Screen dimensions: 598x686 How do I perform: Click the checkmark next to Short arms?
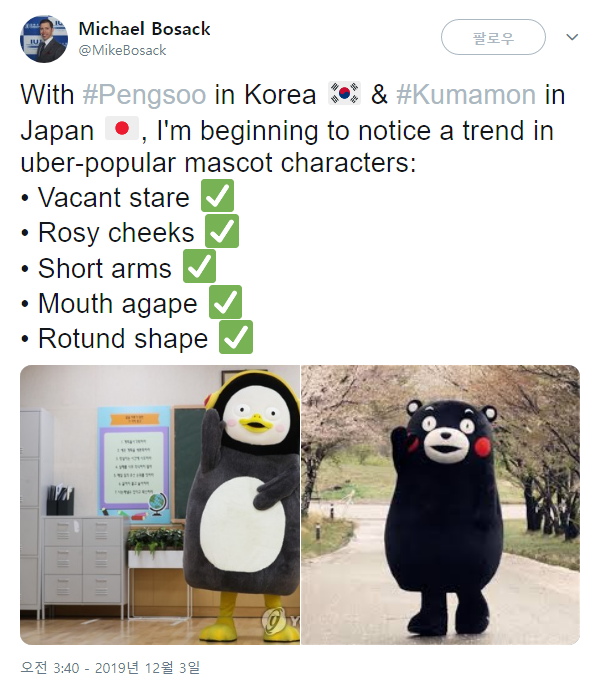point(199,266)
